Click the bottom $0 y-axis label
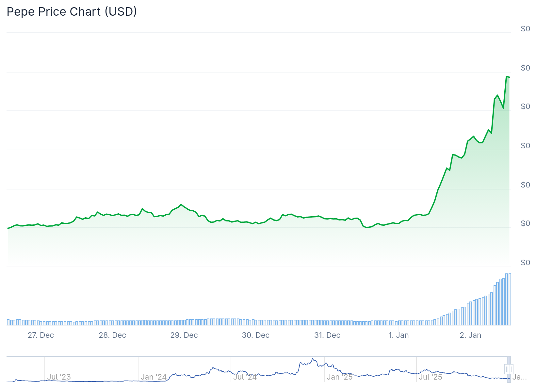The width and height of the screenshot is (537, 392). [525, 263]
